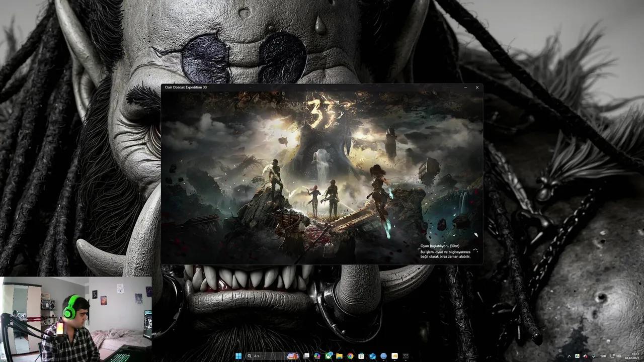Open File Explorer from the taskbar
Viewport: 644px width, 362px height.
pyautogui.click(x=340, y=356)
